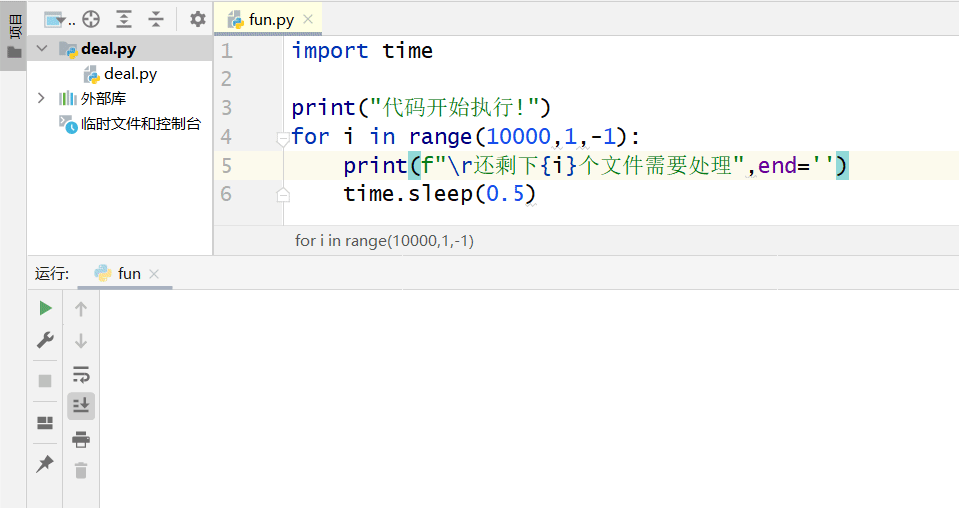Viewport: 959px width, 508px height.
Task: Clear all output with the trash icon
Action: 81,470
